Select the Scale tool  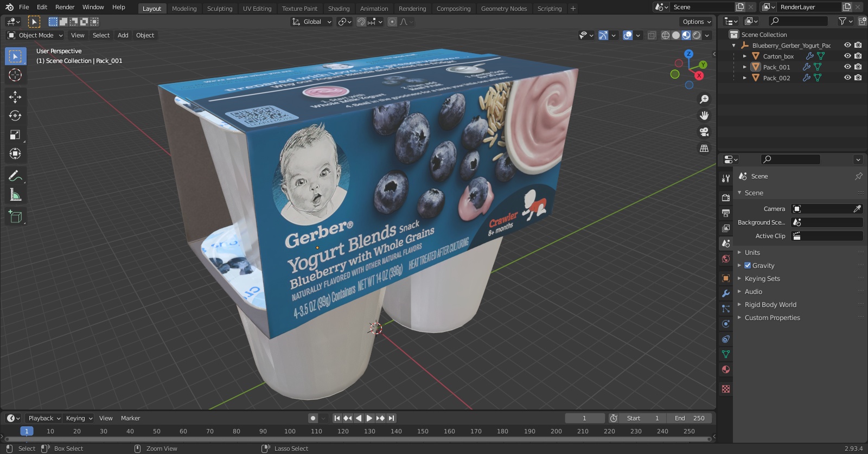[x=15, y=135]
